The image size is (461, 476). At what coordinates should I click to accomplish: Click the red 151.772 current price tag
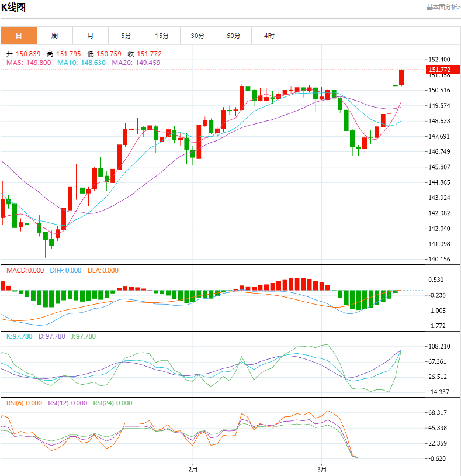coord(439,70)
